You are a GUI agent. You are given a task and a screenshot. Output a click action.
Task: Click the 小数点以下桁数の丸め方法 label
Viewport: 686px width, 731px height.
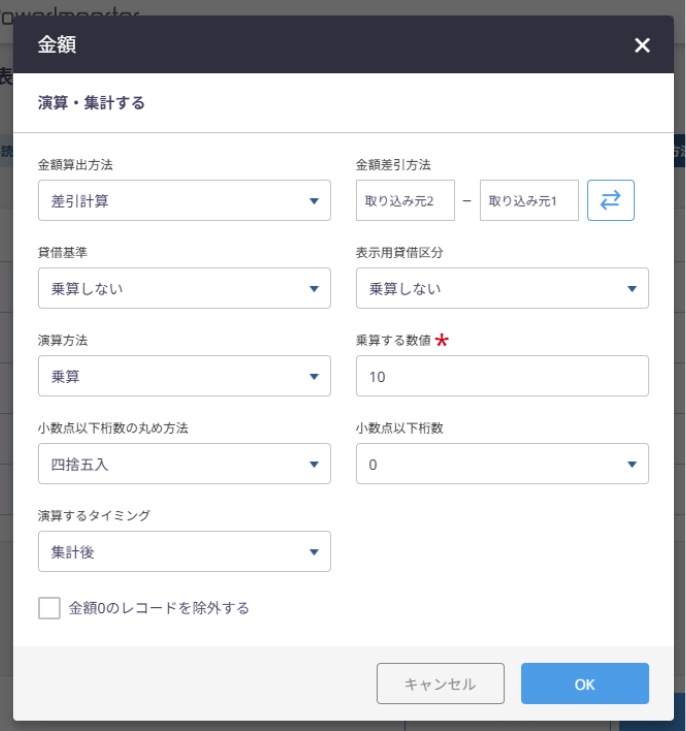pos(113,428)
